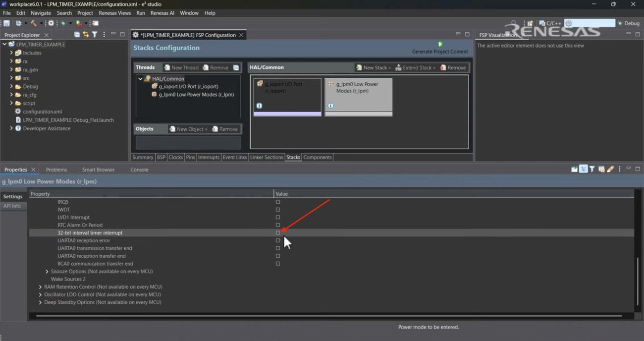Click Restore Default Value icon in Properties
This screenshot has height=341, width=644.
[x=601, y=170]
